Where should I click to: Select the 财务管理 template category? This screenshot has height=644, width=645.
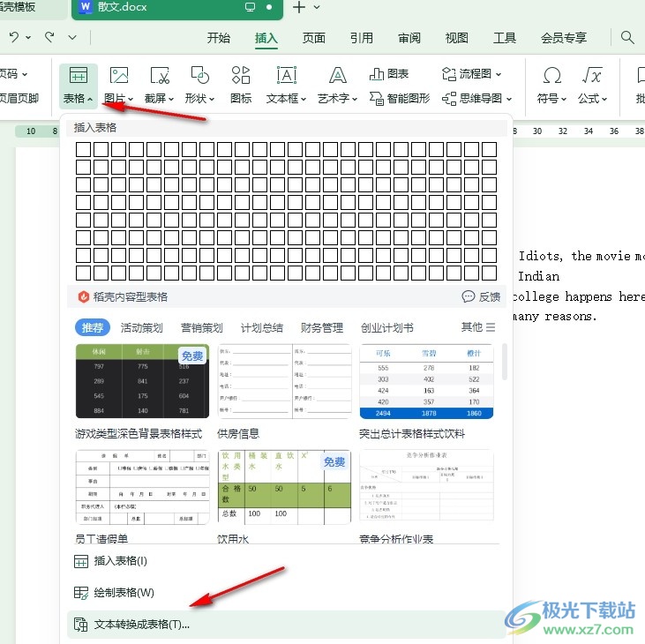coord(322,328)
